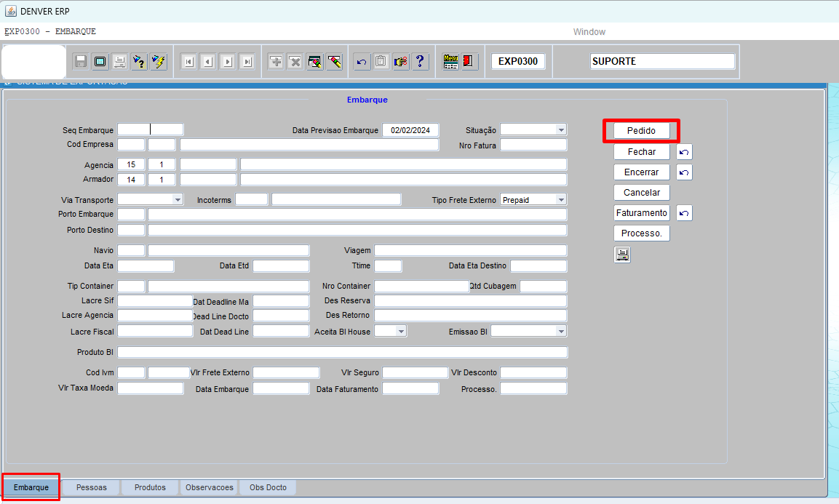Go to the previous record

point(208,62)
